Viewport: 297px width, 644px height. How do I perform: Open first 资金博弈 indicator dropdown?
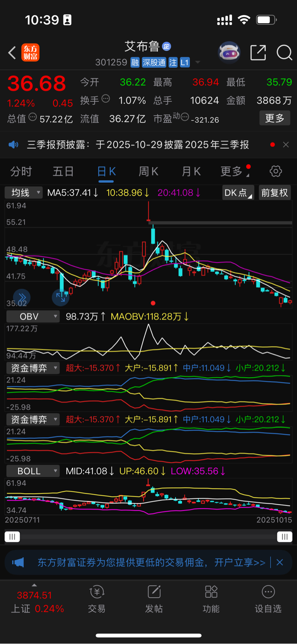click(33, 368)
